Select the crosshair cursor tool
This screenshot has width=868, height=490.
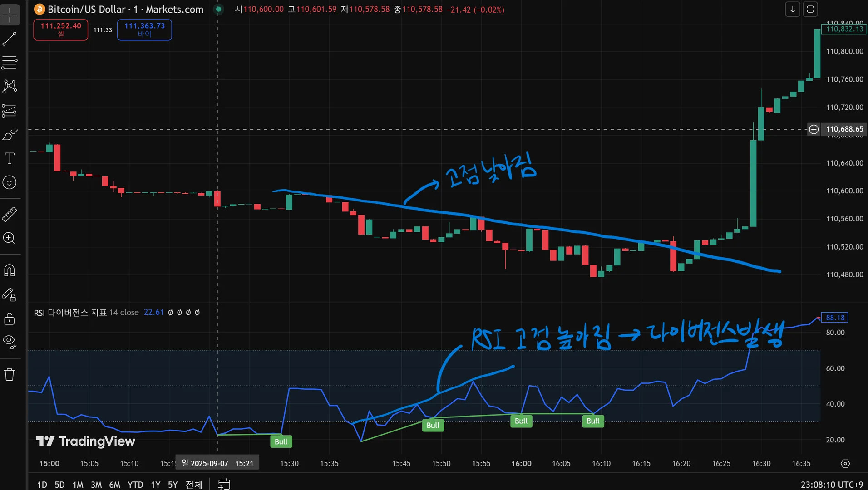(x=10, y=15)
